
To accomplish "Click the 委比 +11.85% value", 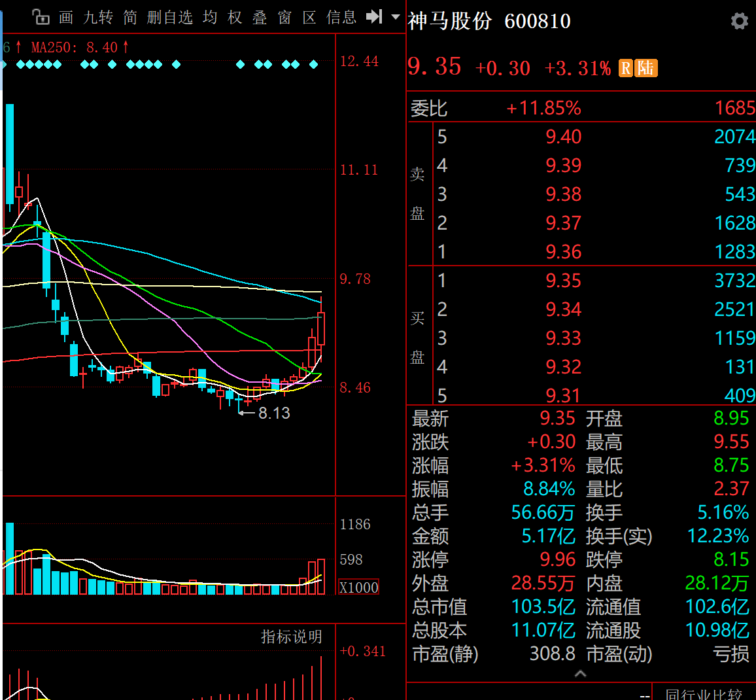I will (x=543, y=108).
